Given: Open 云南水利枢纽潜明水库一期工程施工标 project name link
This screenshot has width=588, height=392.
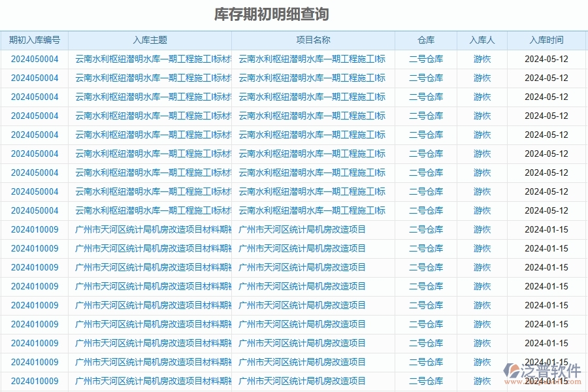Looking at the screenshot, I should click(314, 59).
